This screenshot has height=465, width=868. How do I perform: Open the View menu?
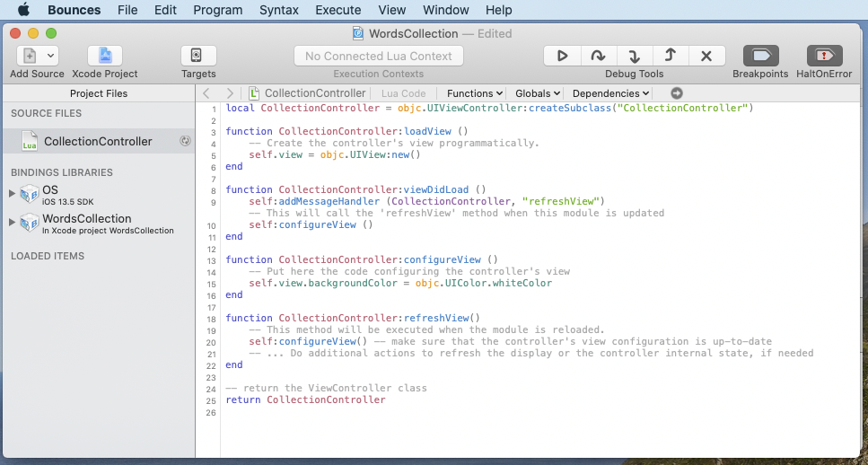tap(392, 10)
